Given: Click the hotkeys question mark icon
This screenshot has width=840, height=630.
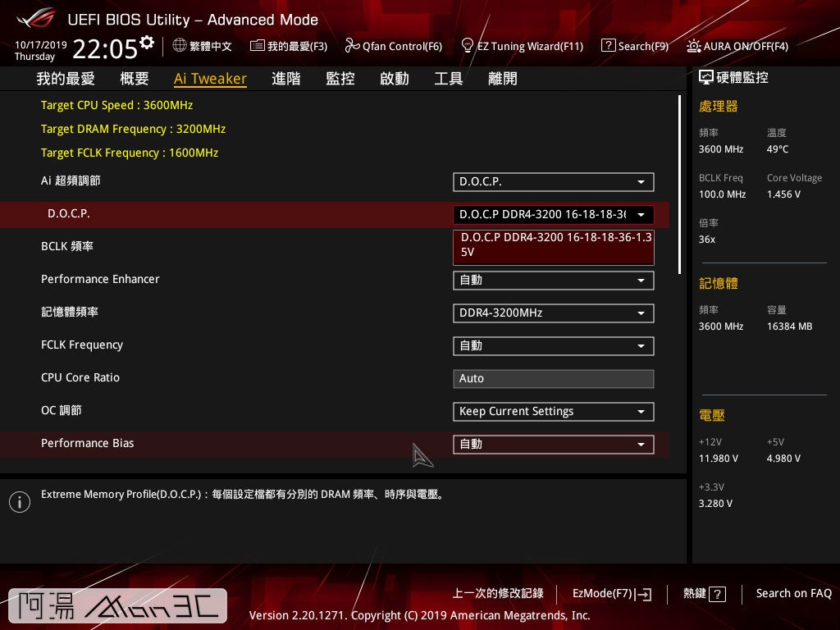Looking at the screenshot, I should point(717,594).
